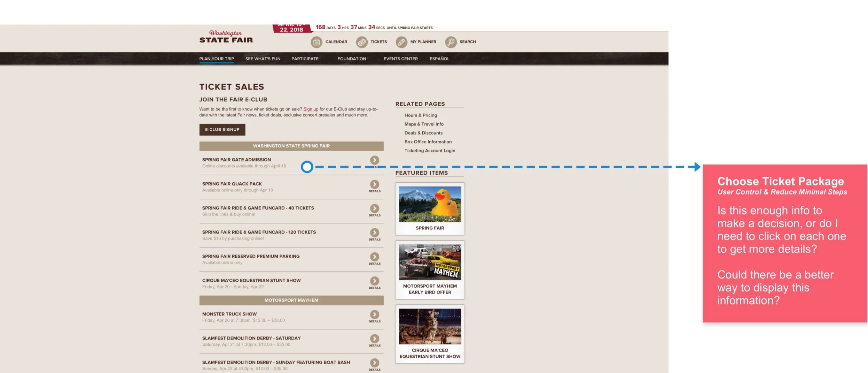Click the countdown timer until Spring Fair starts
The width and height of the screenshot is (868, 373).
tap(374, 27)
